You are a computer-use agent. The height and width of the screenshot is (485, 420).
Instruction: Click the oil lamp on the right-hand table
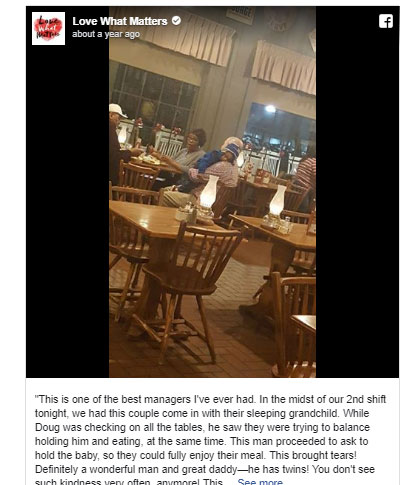(x=277, y=203)
